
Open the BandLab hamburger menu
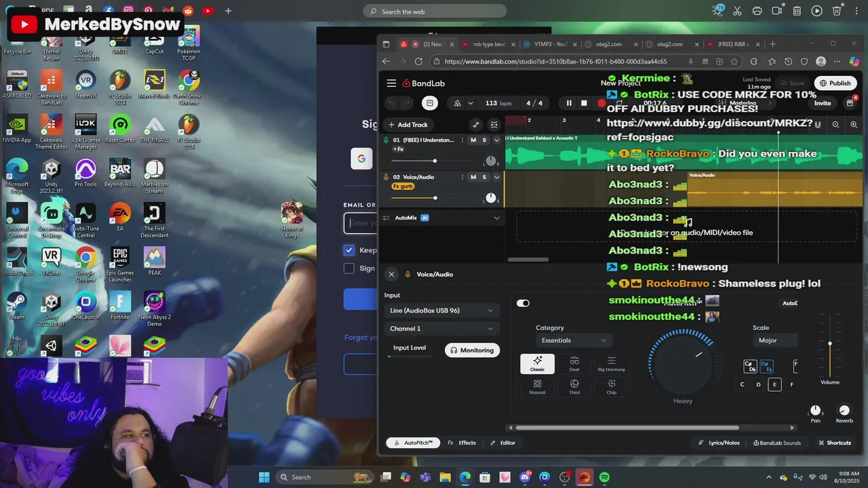click(391, 83)
